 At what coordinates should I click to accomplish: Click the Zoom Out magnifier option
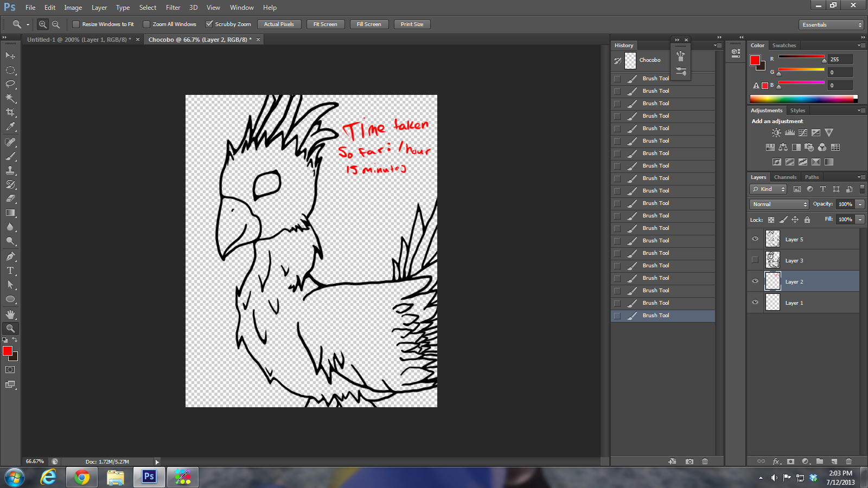click(56, 24)
